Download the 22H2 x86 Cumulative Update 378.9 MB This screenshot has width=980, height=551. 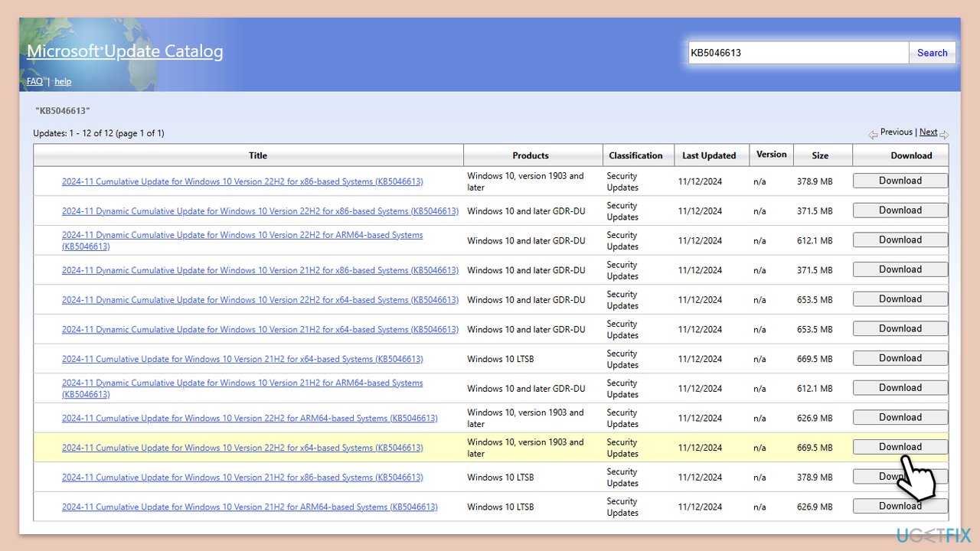pos(900,181)
